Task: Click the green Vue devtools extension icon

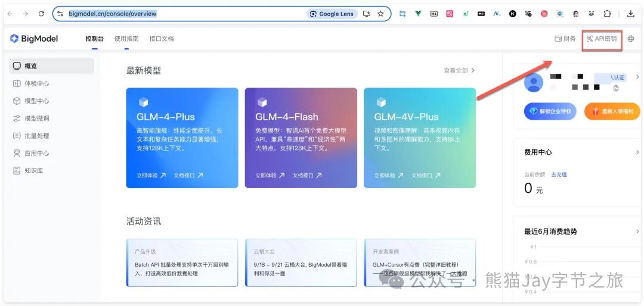Action: [x=418, y=14]
